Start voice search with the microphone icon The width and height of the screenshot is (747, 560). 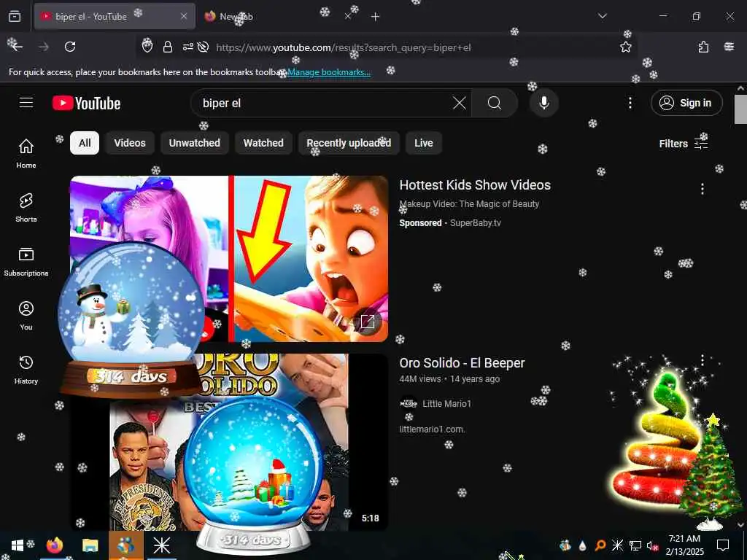(x=543, y=103)
